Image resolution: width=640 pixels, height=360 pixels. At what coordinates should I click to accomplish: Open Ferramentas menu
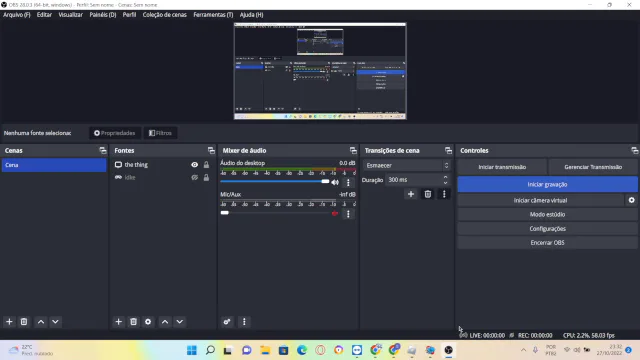click(x=213, y=15)
